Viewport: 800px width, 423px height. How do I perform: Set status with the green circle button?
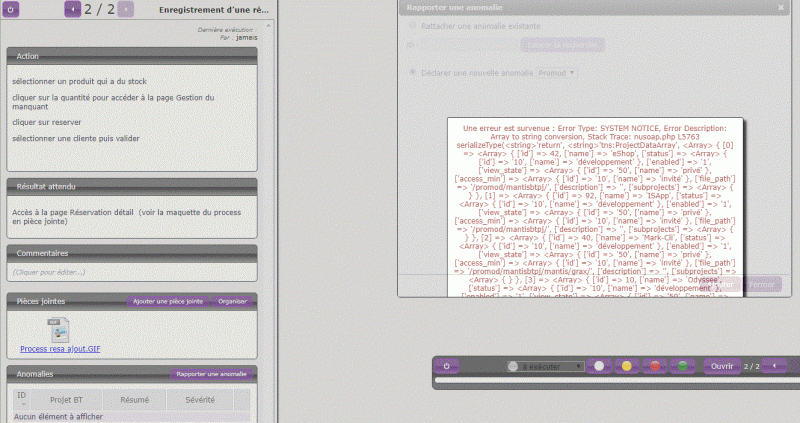(682, 366)
